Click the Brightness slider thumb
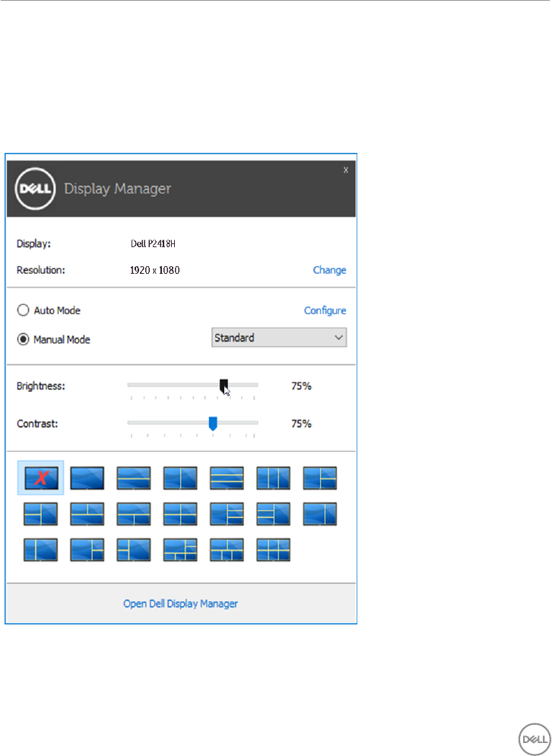Viewport: 552px width, 756px height. tap(224, 386)
